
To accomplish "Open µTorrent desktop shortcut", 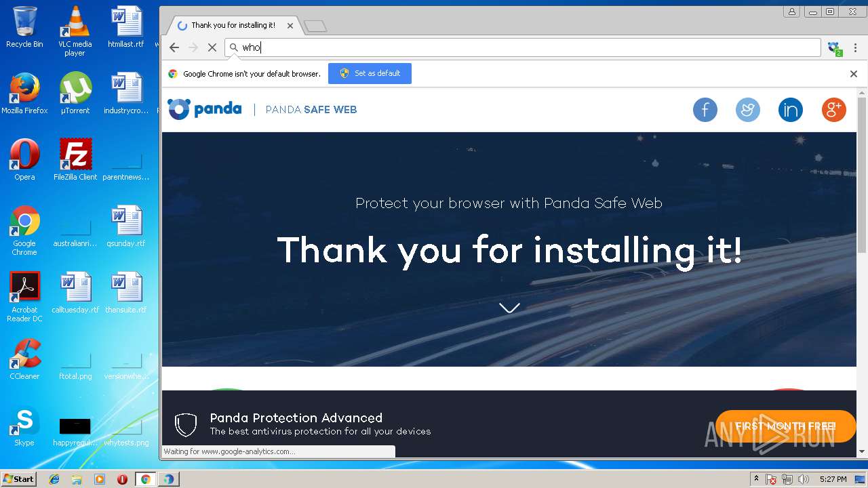I will (x=75, y=93).
